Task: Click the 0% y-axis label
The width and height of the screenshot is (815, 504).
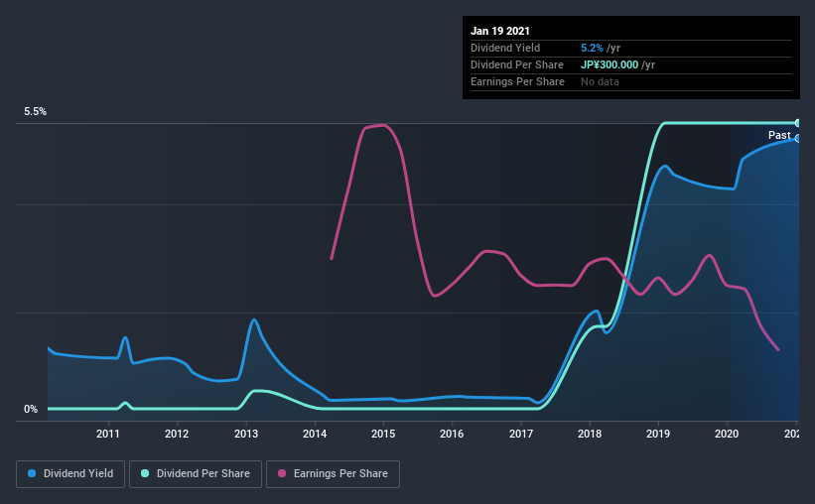Action: point(31,410)
